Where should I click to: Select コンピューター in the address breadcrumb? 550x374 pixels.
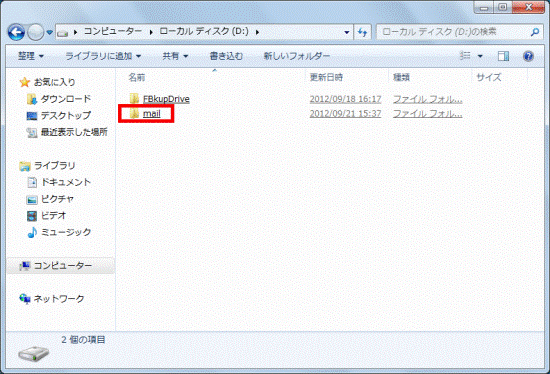tap(113, 32)
